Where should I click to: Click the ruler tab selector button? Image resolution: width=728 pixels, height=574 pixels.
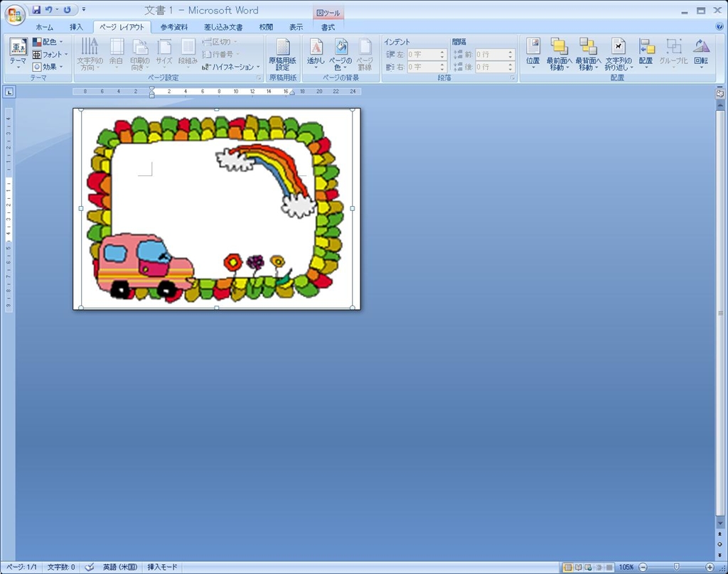tap(9, 92)
